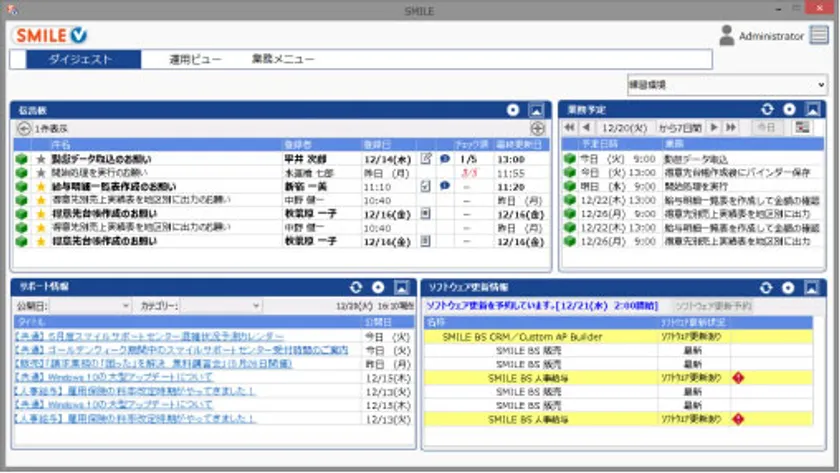Toggle gold star on 給与明細一覧表作成のお願い

tap(41, 186)
